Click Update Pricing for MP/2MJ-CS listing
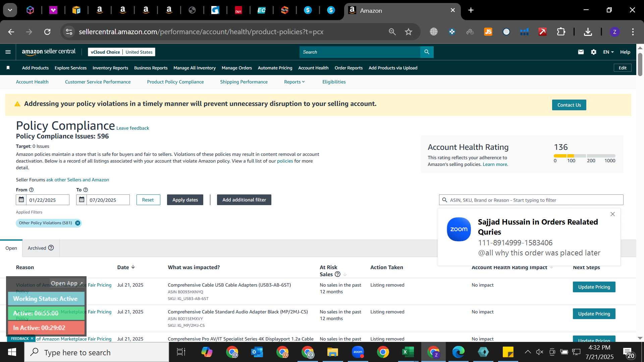644x362 pixels. tap(594, 314)
